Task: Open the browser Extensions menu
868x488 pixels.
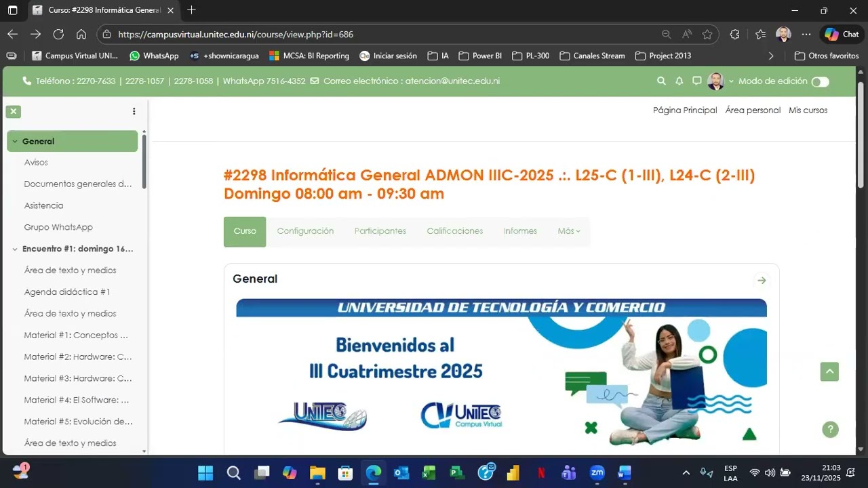Action: [x=734, y=34]
